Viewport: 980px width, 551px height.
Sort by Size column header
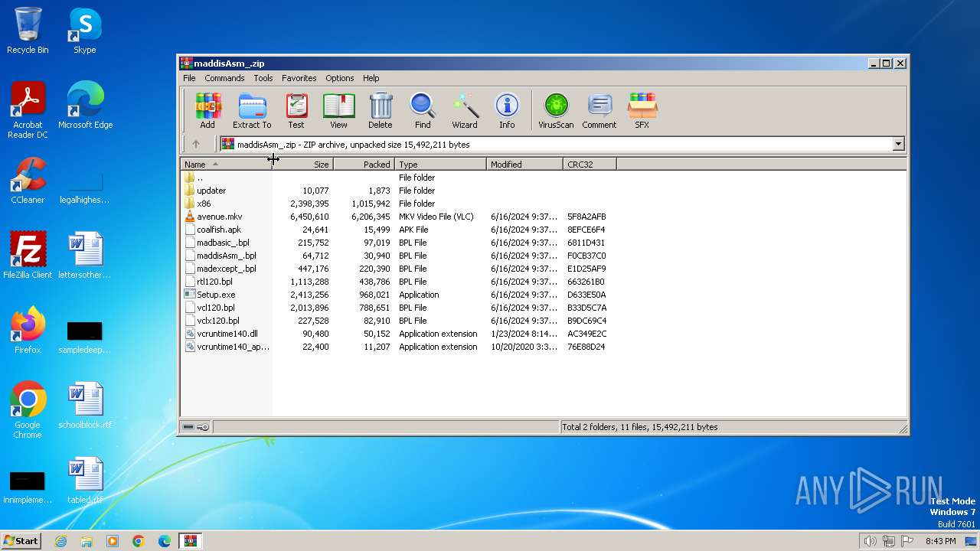click(x=302, y=165)
